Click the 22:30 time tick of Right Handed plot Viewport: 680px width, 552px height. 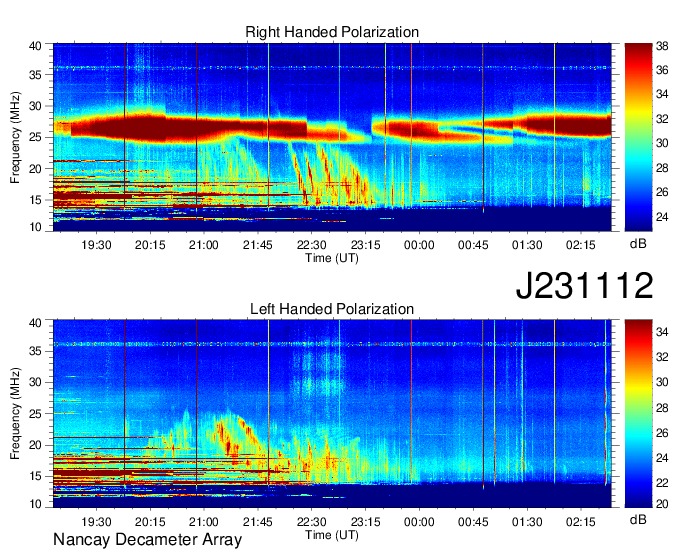pos(311,245)
